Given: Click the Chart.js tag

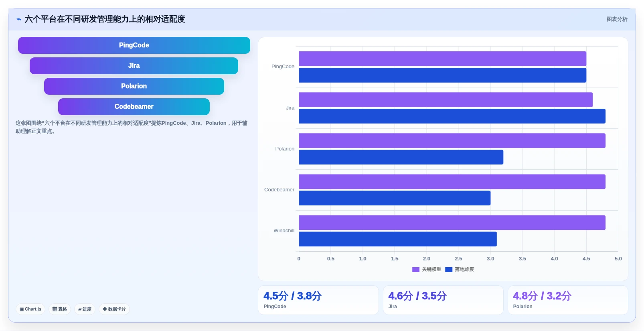Looking at the screenshot, I should coord(30,309).
